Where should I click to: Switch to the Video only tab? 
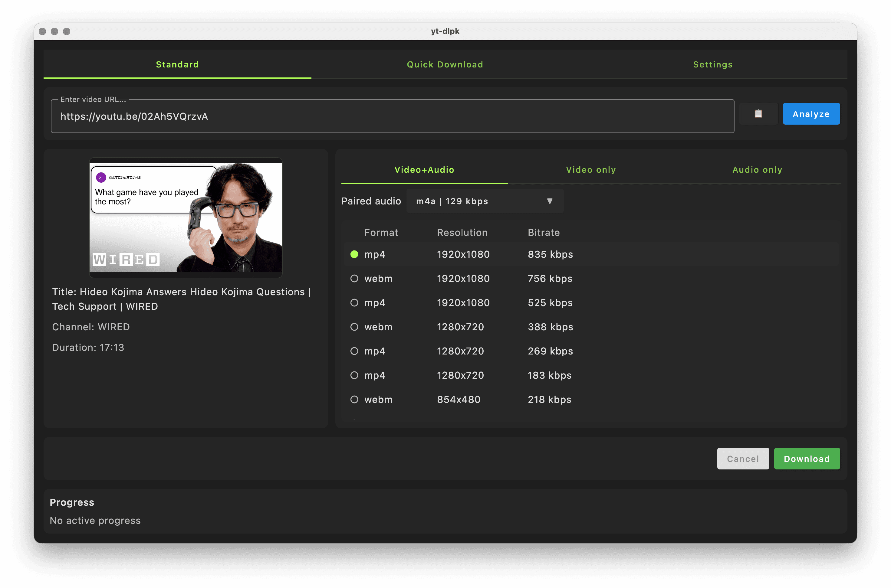[x=591, y=170]
